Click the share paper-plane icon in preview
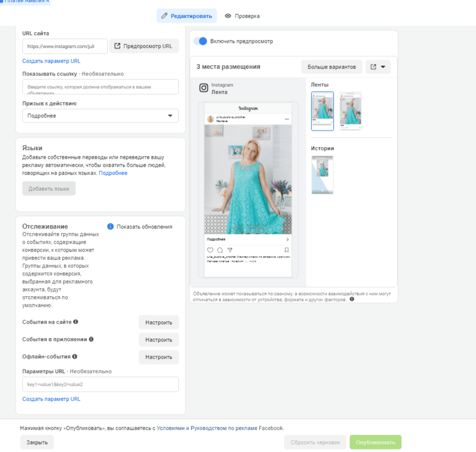 [230, 250]
